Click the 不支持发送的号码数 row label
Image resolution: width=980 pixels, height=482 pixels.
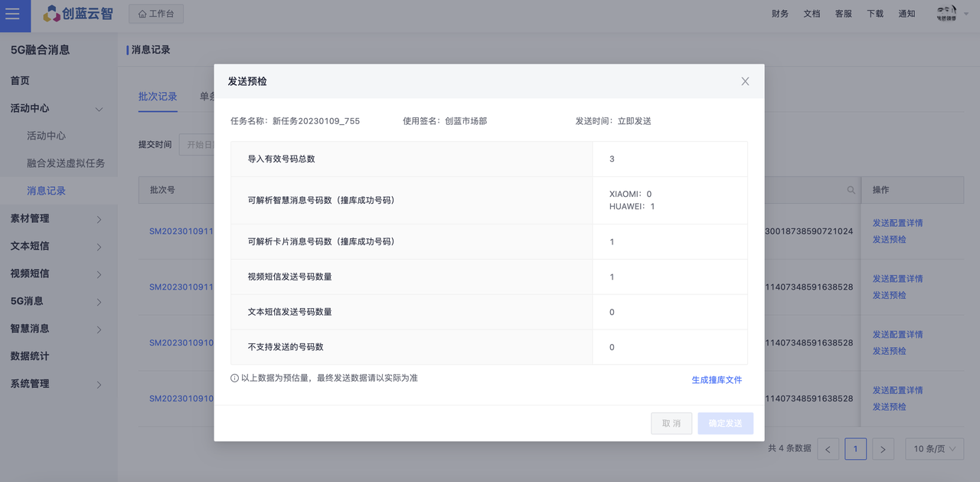tap(286, 347)
